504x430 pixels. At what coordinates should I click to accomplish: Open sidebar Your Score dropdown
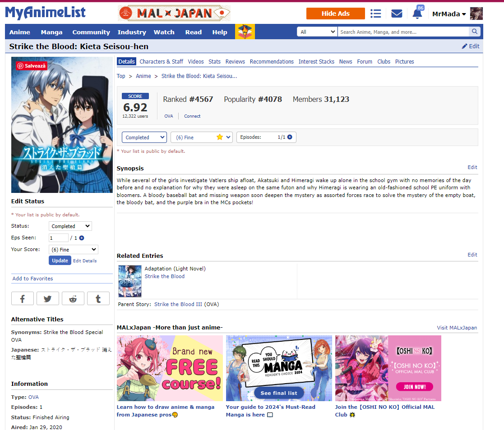click(74, 250)
